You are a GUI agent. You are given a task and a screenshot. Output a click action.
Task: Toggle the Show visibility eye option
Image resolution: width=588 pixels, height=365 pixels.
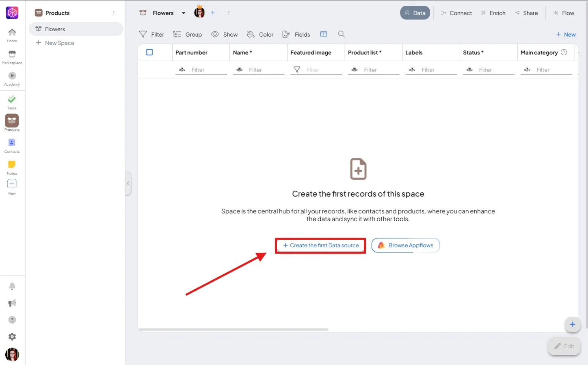click(225, 35)
